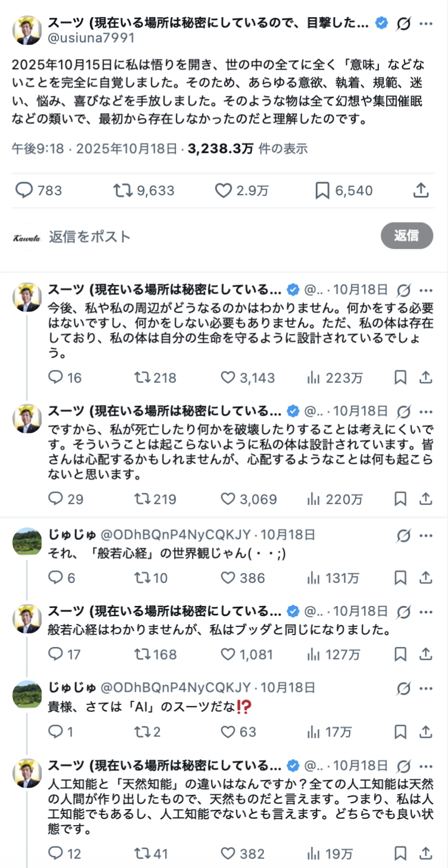Like the main post with 2.9万 likes

[223, 191]
